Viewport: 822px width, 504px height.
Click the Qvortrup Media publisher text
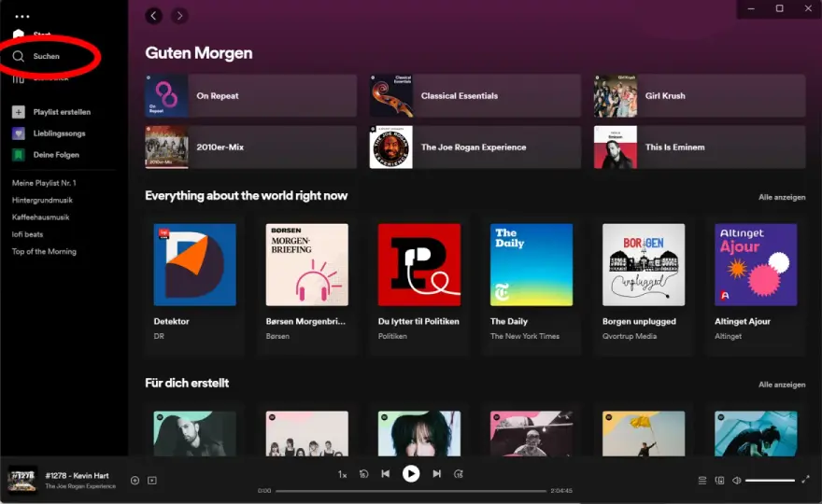click(630, 336)
